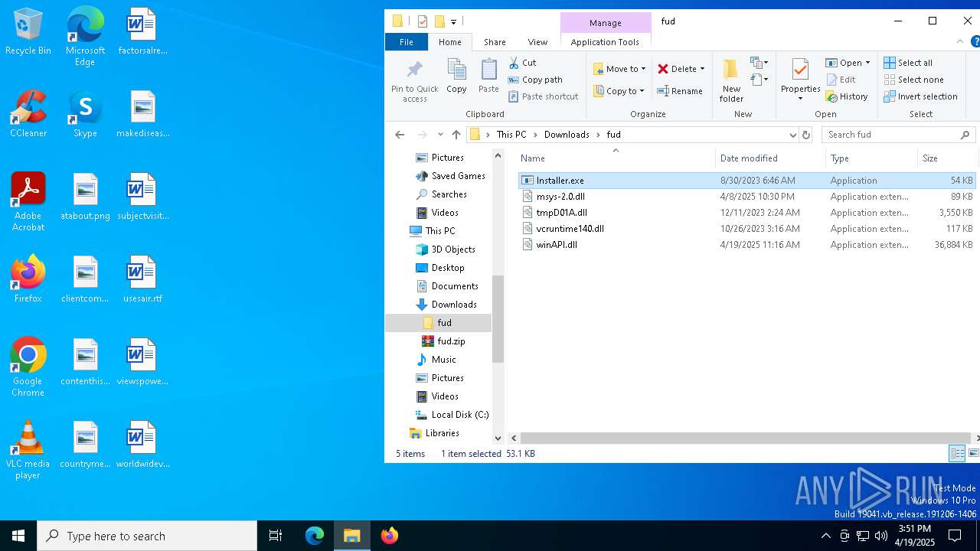This screenshot has height=551, width=980.
Task: Open Documents in navigation pane
Action: [447, 286]
